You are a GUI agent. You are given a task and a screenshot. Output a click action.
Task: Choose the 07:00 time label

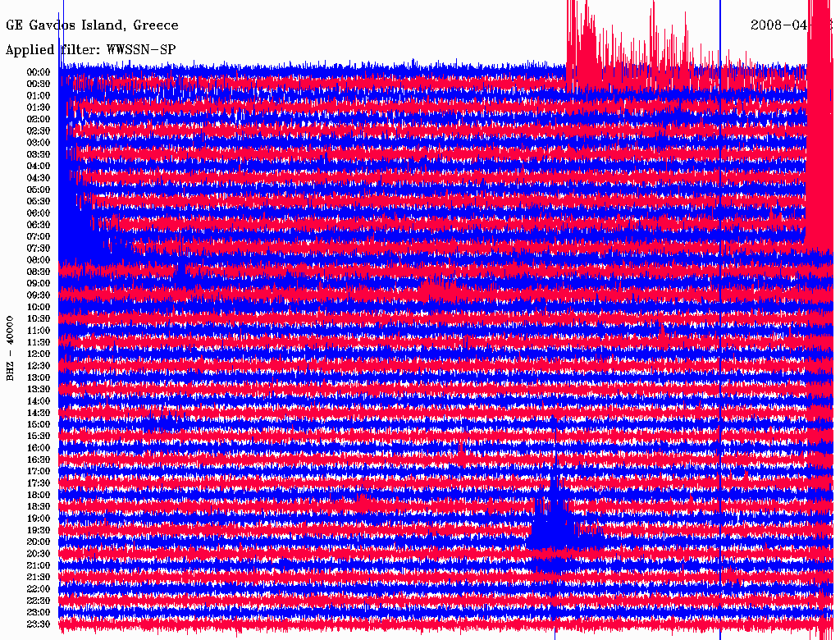coord(38,236)
